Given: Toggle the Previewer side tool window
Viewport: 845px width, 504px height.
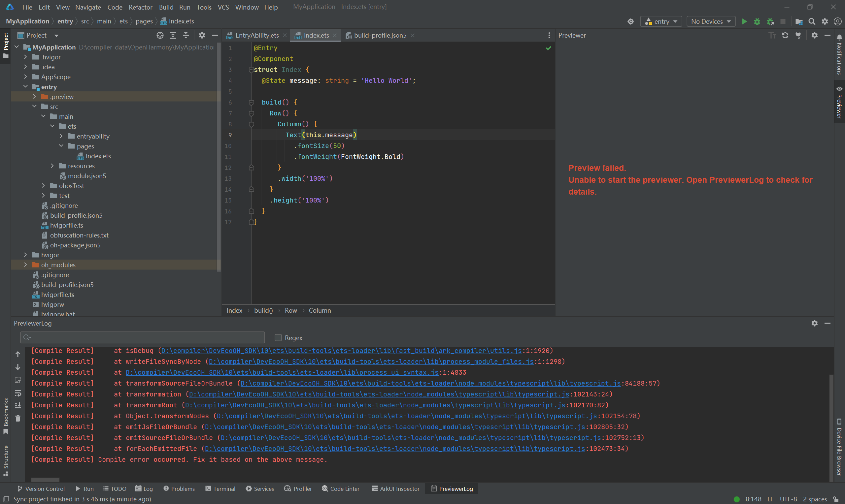Looking at the screenshot, I should point(839,104).
